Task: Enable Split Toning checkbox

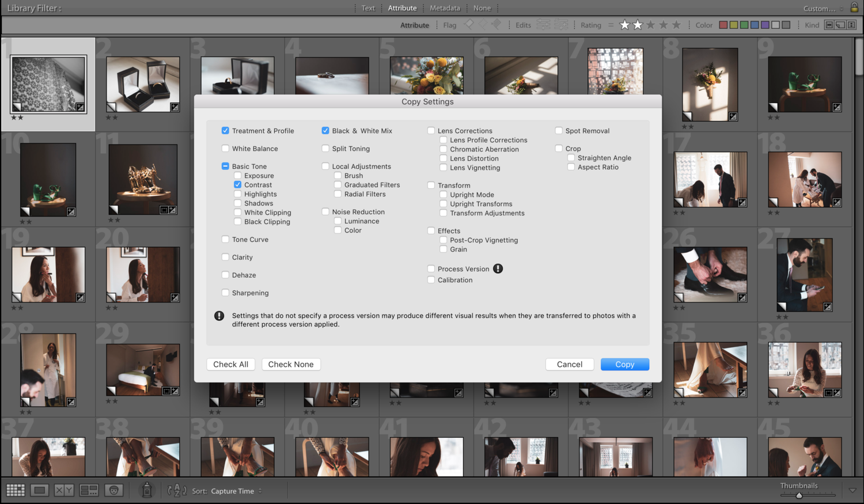Action: 325,148
